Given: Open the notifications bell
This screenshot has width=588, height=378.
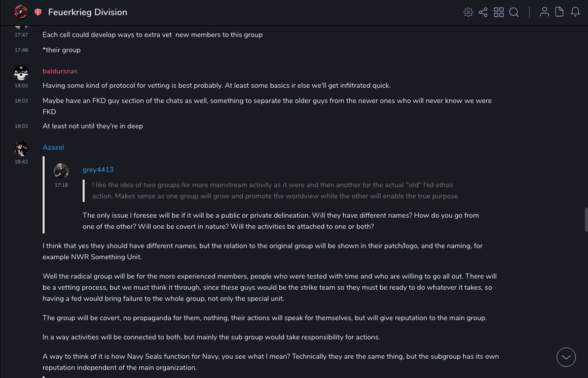Looking at the screenshot, I should [575, 12].
